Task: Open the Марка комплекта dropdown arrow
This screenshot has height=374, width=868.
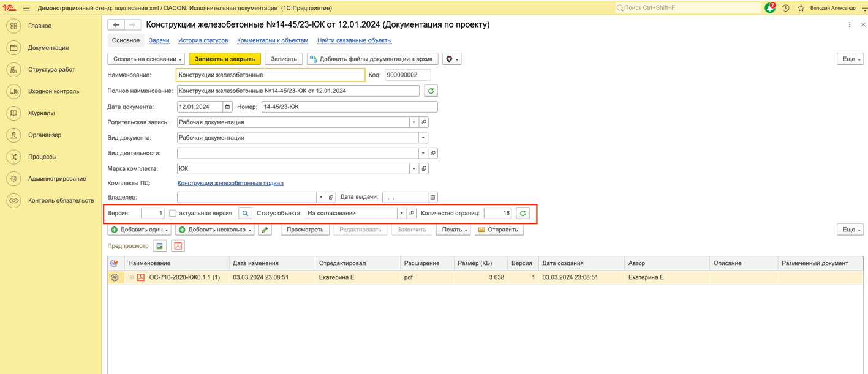Action: (413, 168)
